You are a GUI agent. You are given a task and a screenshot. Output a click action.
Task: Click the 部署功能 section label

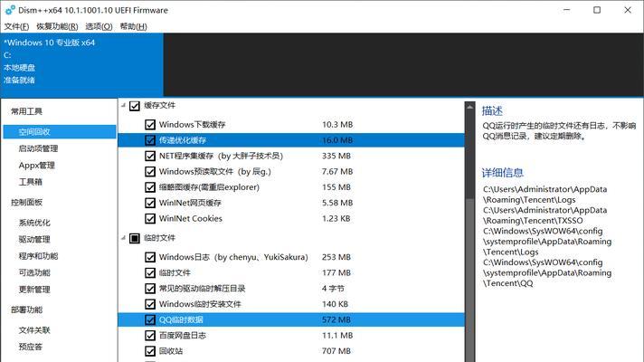27,310
